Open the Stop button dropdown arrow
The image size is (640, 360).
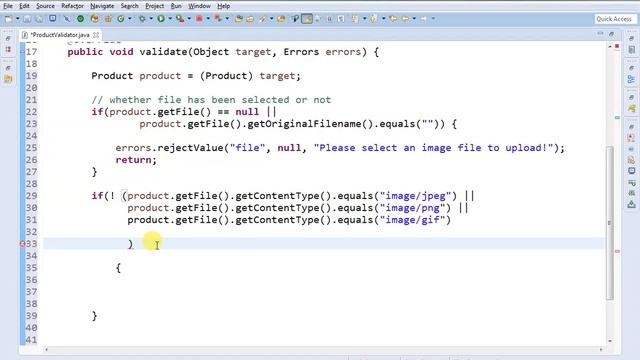click(208, 19)
